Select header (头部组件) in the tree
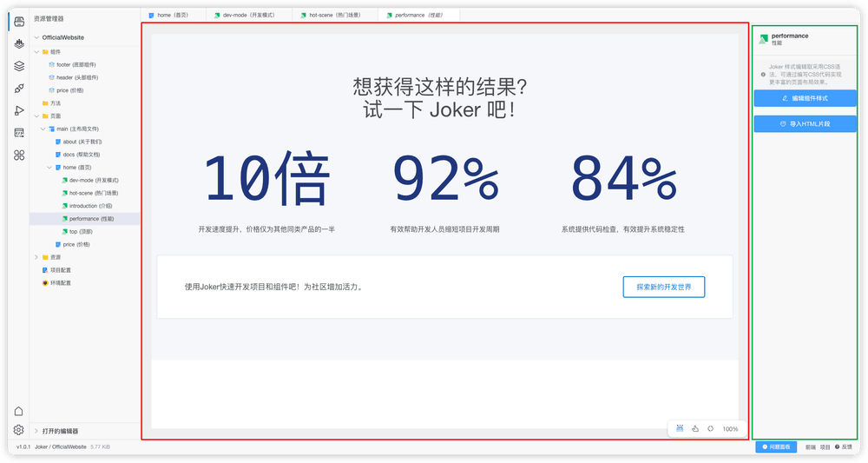 [x=77, y=77]
